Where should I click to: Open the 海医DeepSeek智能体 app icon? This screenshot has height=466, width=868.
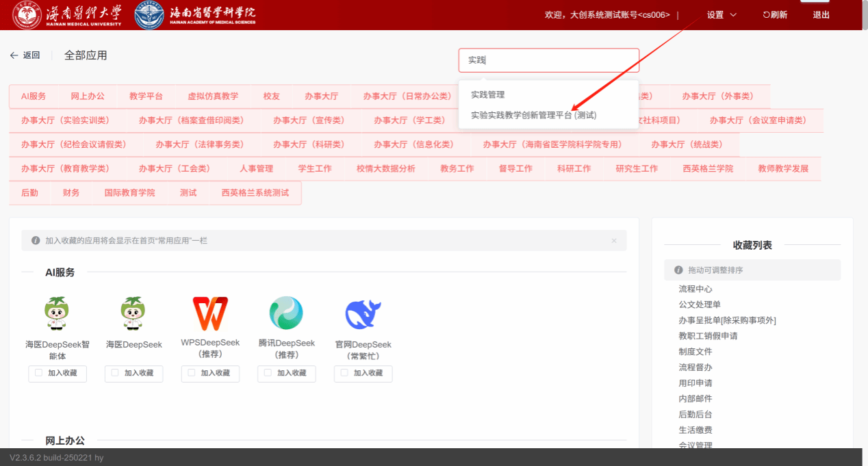click(58, 314)
